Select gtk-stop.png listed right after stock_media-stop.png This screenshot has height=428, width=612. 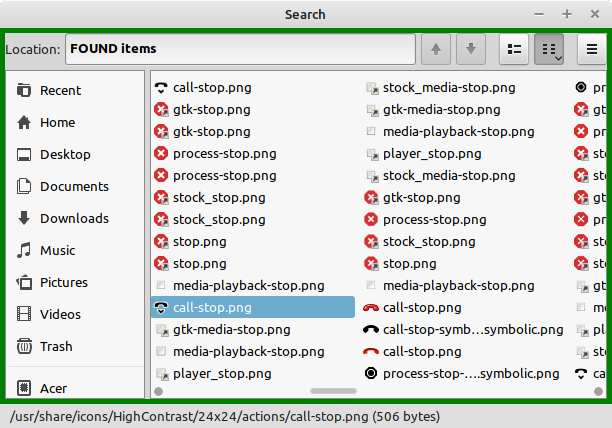coord(412,198)
